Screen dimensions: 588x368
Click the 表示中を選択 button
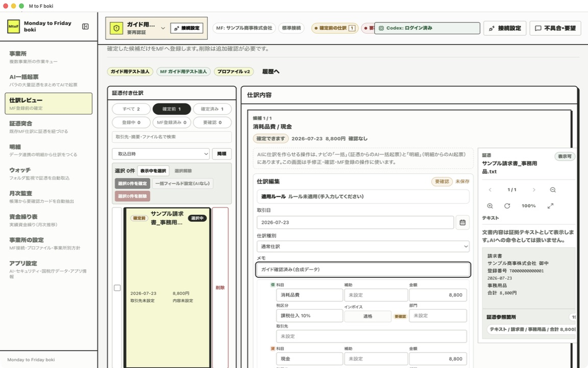click(x=153, y=171)
